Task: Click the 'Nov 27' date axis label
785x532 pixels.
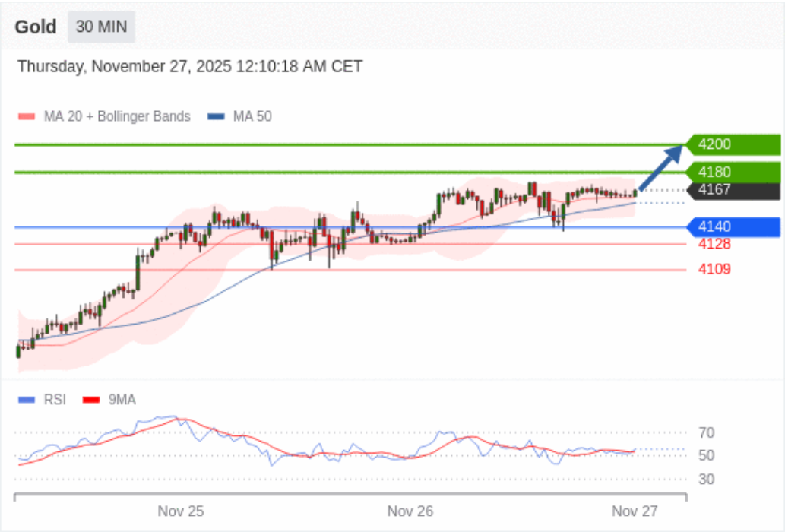Action: pyautogui.click(x=635, y=511)
